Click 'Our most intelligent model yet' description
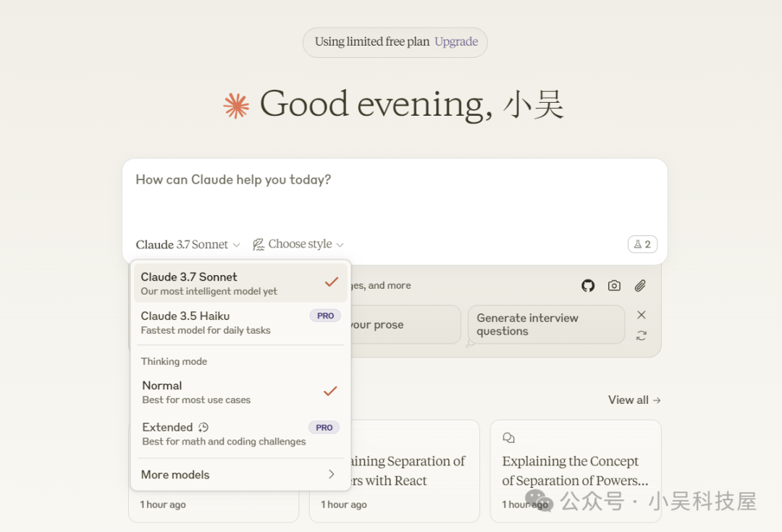This screenshot has width=782, height=532. point(209,291)
